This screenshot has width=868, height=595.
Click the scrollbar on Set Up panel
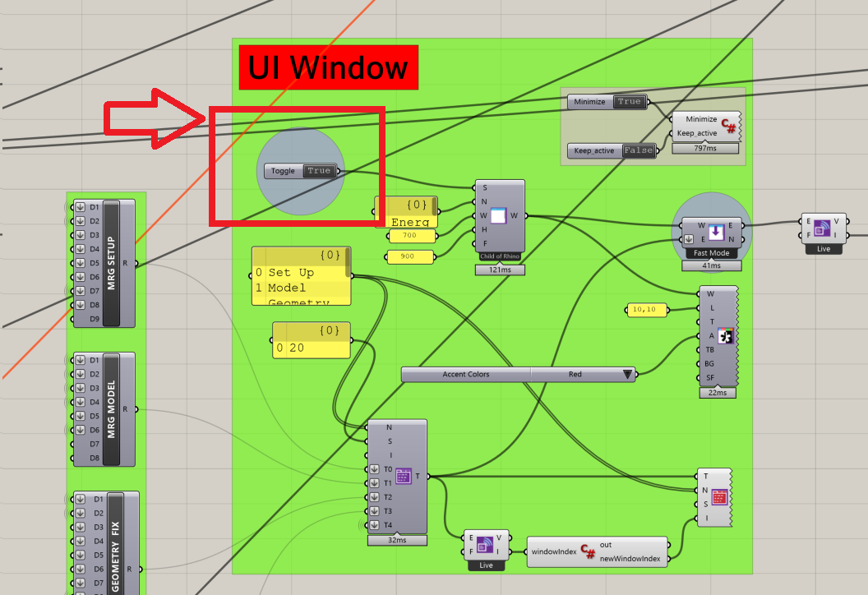coord(349,262)
